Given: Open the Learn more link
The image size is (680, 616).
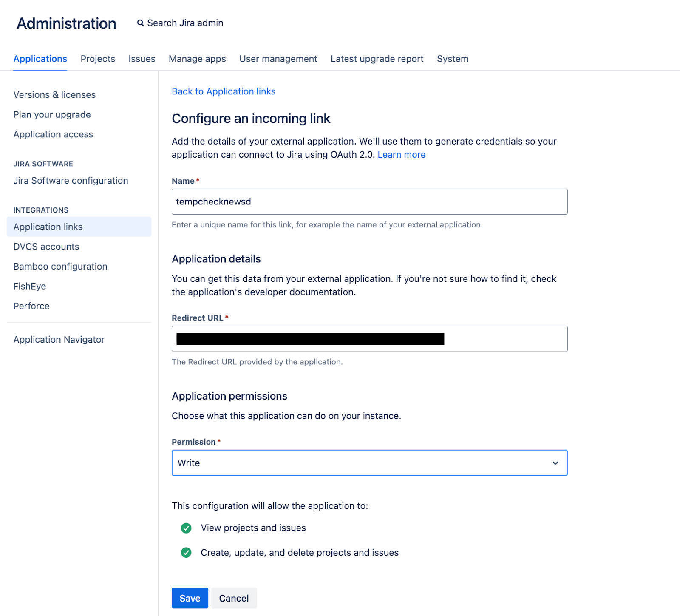Looking at the screenshot, I should [x=401, y=155].
